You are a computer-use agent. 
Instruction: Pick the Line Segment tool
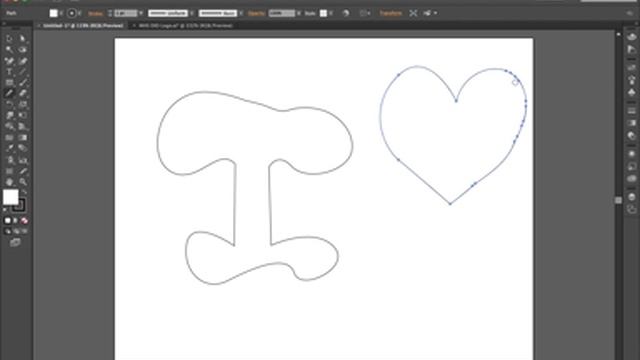(22, 72)
